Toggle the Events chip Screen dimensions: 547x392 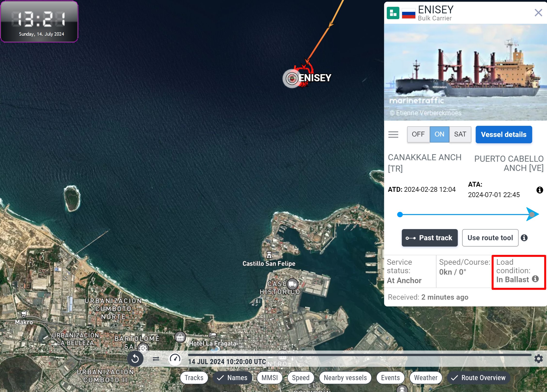pyautogui.click(x=390, y=378)
